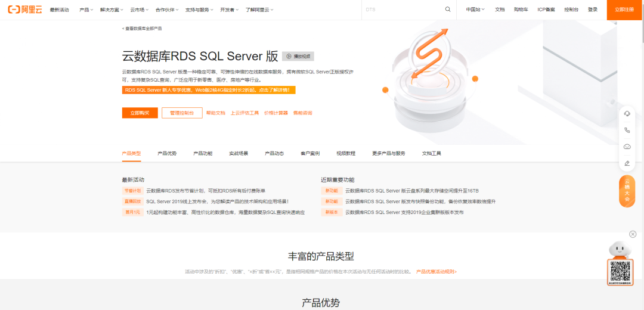This screenshot has width=644, height=310.
Task: Click the 管理控制台 button
Action: point(182,113)
